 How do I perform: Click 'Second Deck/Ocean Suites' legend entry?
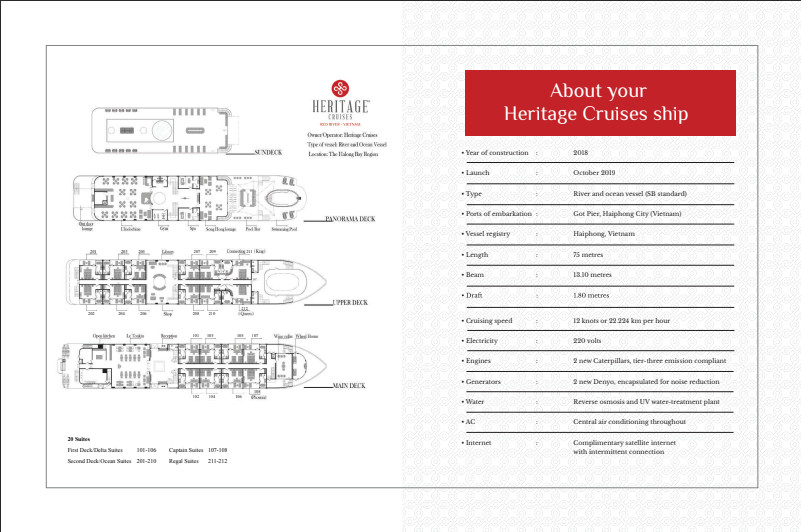(99, 461)
